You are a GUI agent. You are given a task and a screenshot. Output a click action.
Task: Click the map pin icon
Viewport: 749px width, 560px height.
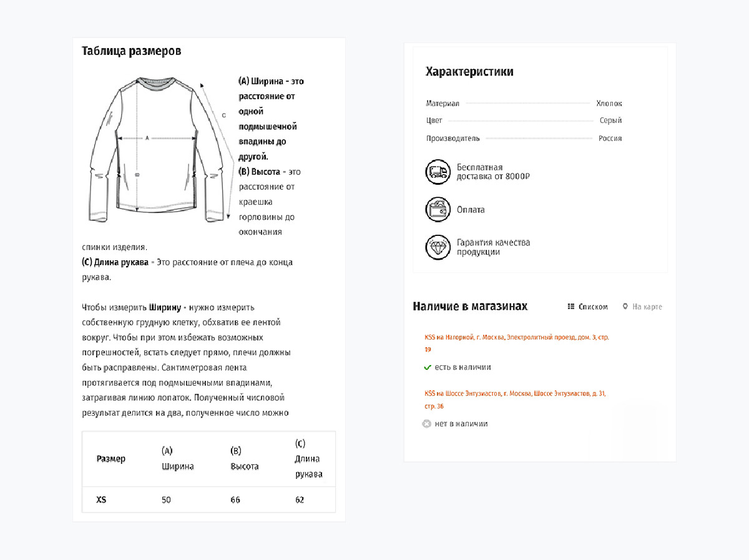625,307
